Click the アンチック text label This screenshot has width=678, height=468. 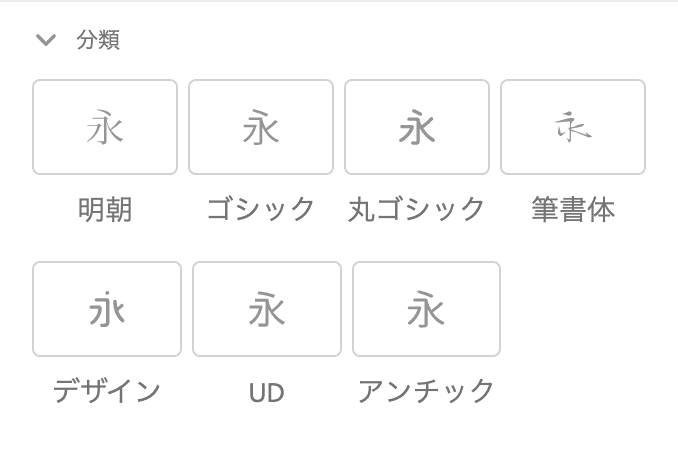click(x=426, y=391)
